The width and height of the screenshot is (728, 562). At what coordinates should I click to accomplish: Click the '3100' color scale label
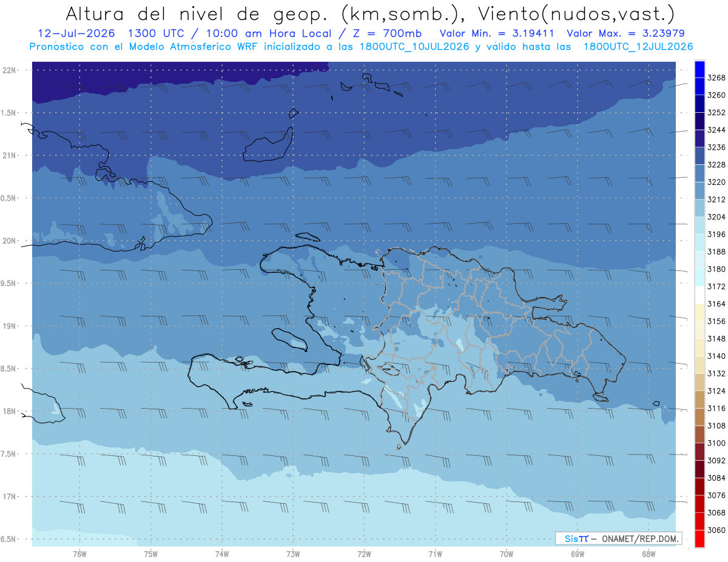(716, 443)
